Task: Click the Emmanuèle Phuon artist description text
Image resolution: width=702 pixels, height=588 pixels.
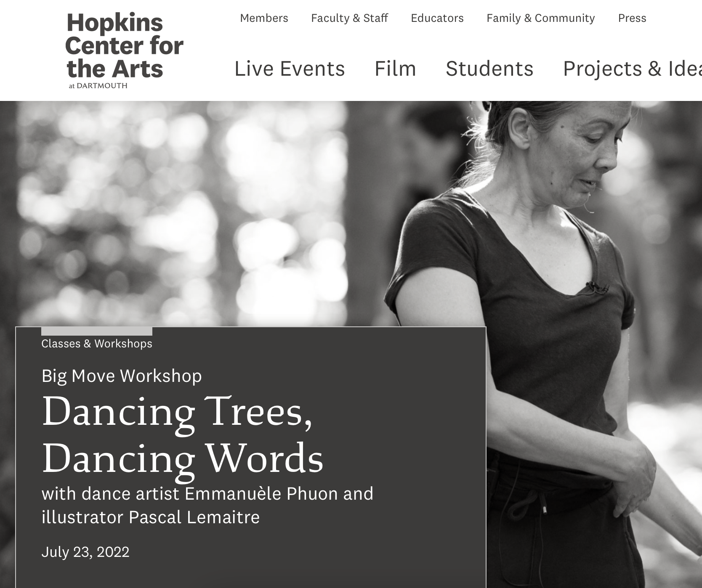Action: [x=207, y=505]
